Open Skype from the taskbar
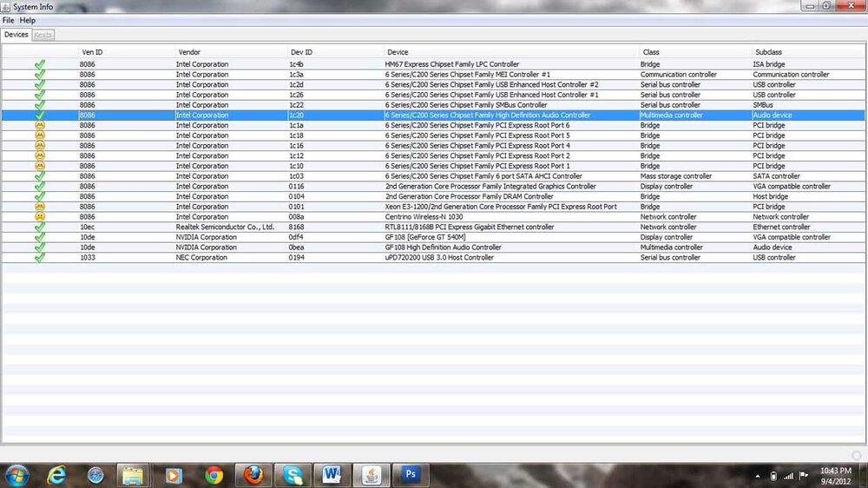The width and height of the screenshot is (868, 488). click(293, 475)
